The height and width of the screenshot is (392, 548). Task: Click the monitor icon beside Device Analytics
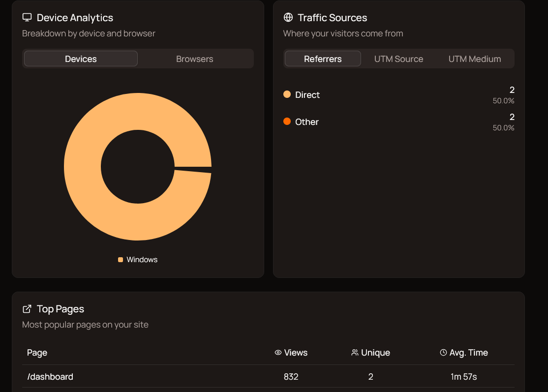27,17
